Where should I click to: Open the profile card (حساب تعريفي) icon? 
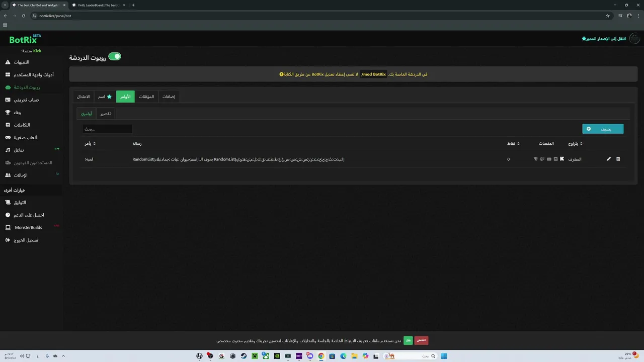tap(8, 100)
